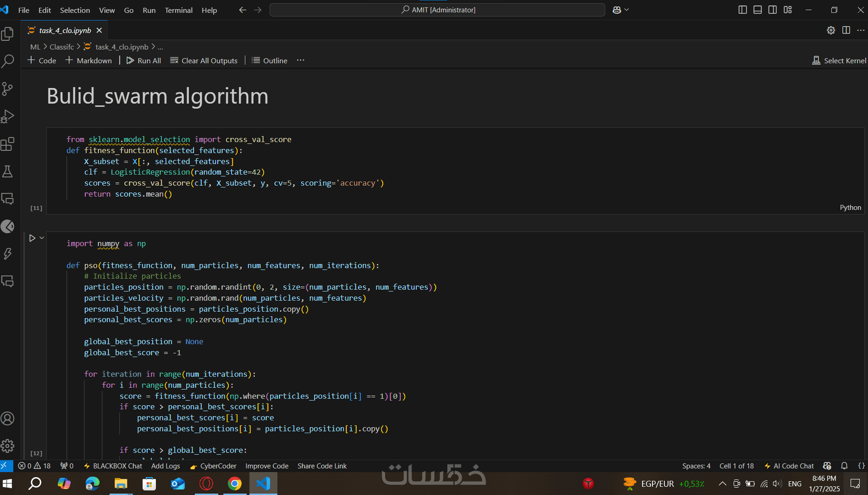Open the notebook Outline
Screen dimensions: 868x495
point(270,60)
